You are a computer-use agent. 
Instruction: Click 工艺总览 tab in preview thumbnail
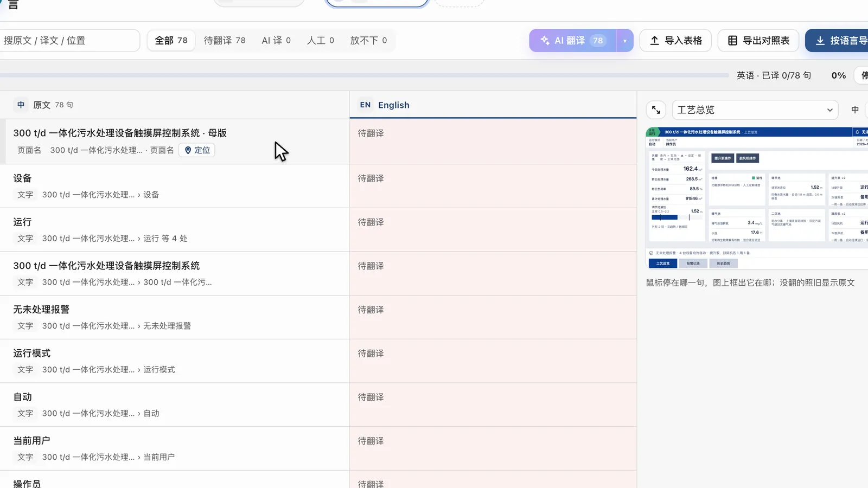click(663, 264)
